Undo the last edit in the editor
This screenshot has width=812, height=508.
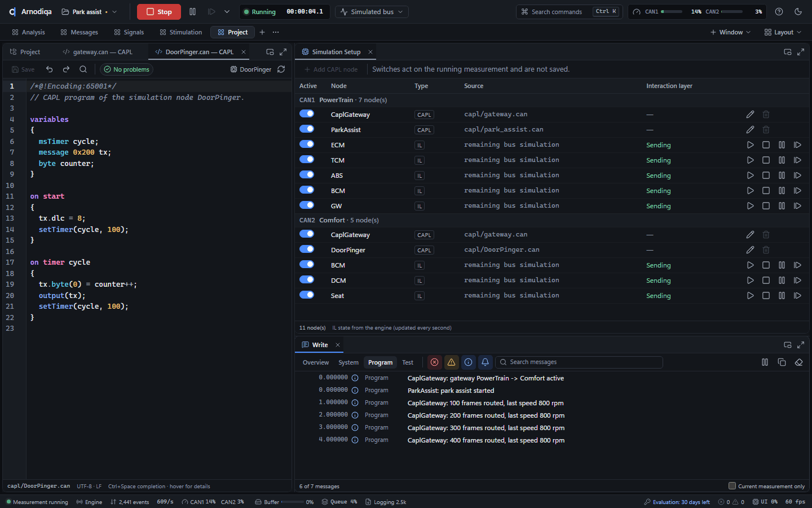[x=50, y=69]
